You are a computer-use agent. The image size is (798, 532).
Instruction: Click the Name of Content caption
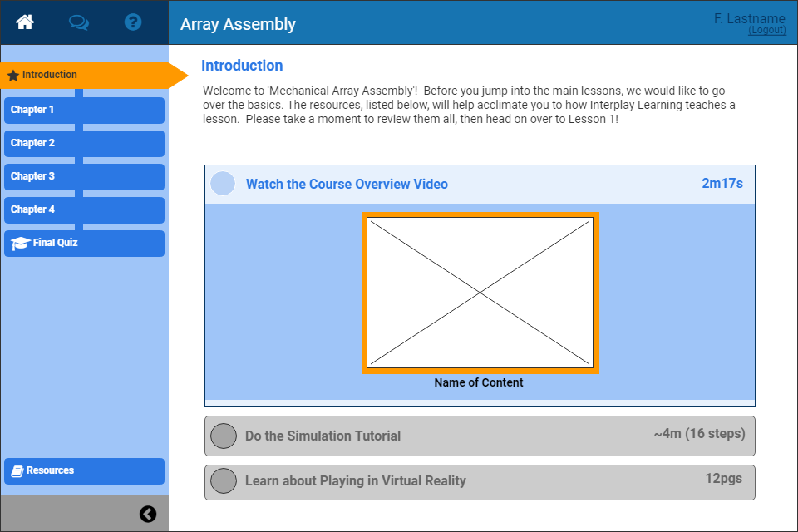(479, 382)
